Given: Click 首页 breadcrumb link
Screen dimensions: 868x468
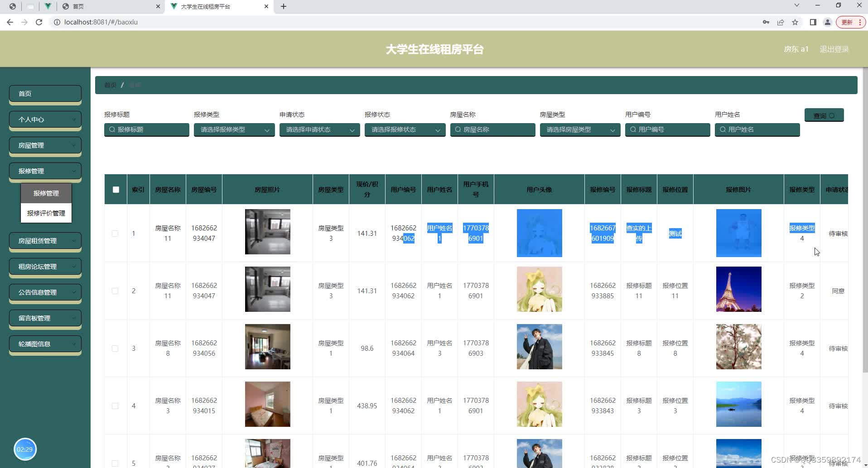Looking at the screenshot, I should click(110, 85).
